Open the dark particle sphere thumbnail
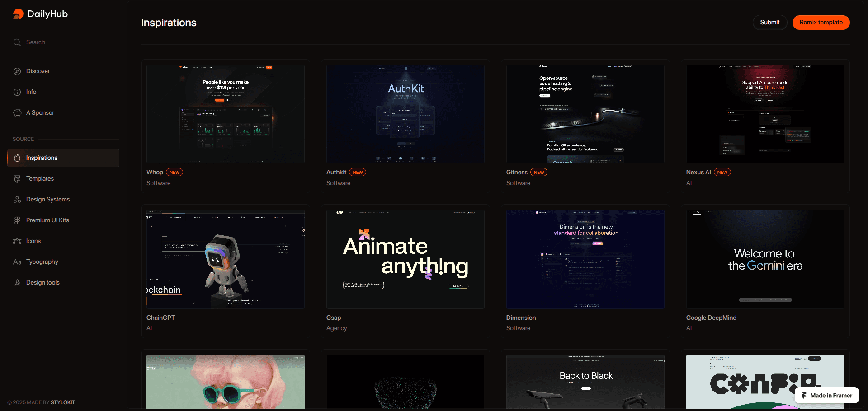The width and height of the screenshot is (868, 411). (406, 382)
